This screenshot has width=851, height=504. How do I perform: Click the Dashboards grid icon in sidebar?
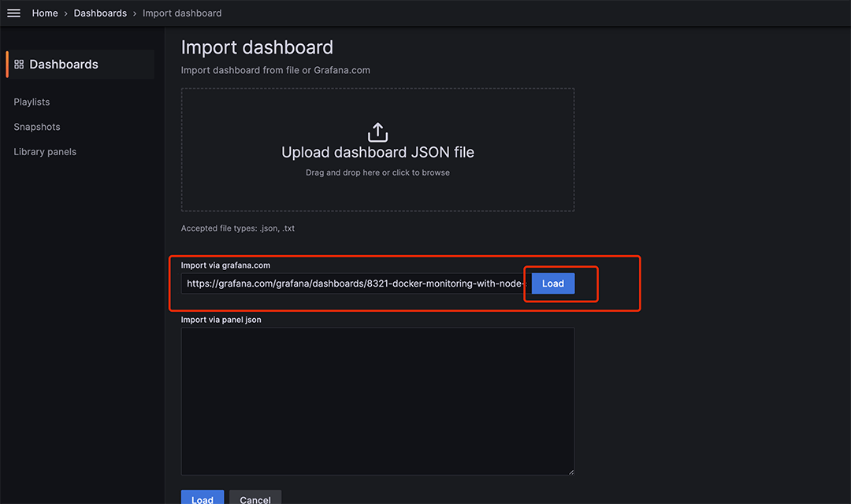pos(19,65)
